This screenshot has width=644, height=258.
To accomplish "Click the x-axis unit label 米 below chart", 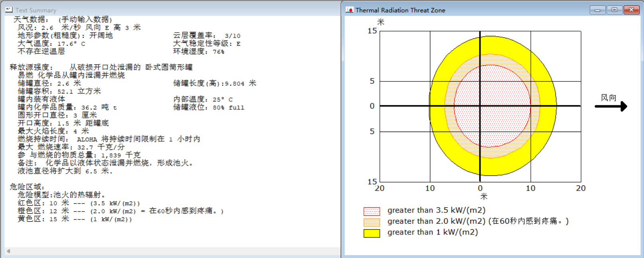I will [x=484, y=196].
